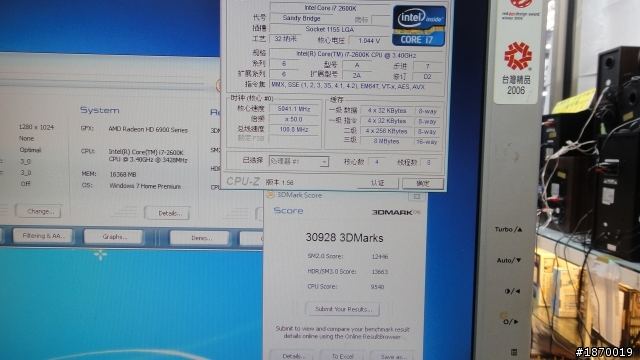Click the Socket 1155 LGA field
The width and height of the screenshot is (640, 360).
pyautogui.click(x=329, y=29)
